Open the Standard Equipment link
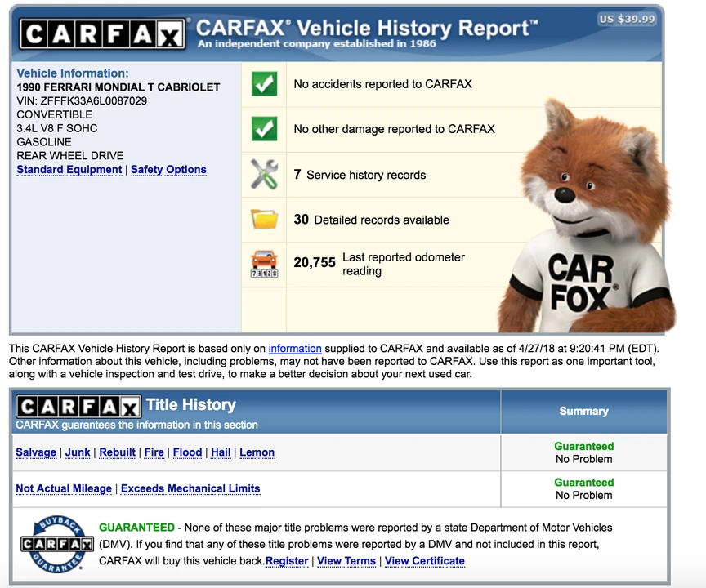This screenshot has width=706, height=588. [69, 170]
